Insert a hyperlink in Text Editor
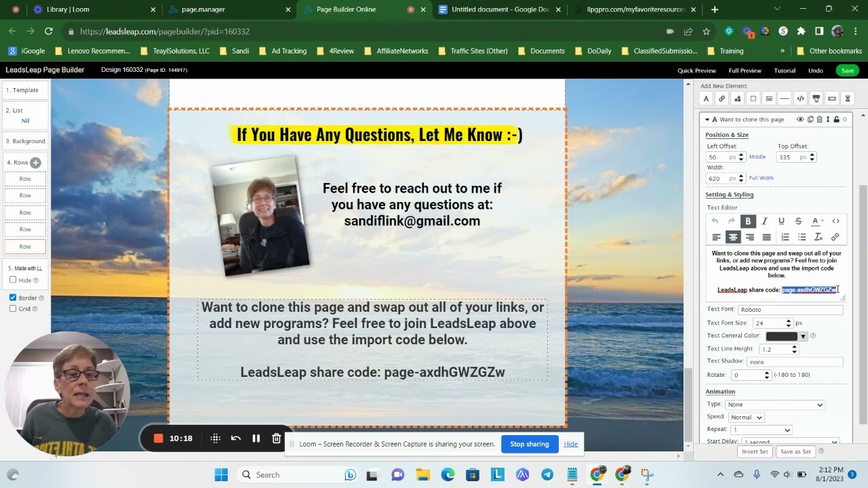868x488 pixels. tap(835, 237)
